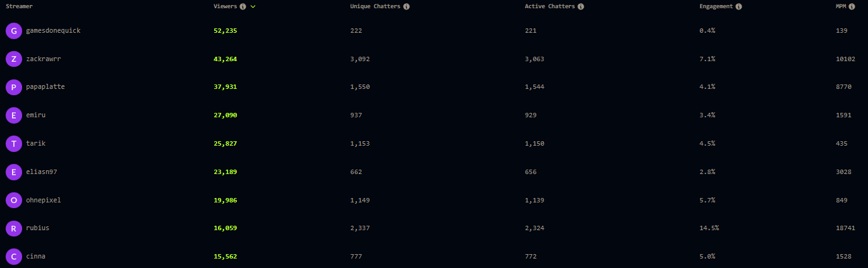This screenshot has height=268, width=868.
Task: Select the viewer count 27,090
Action: 226,115
